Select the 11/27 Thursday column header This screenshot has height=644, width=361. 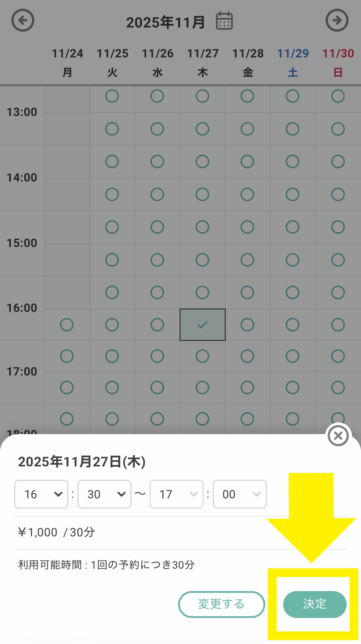click(x=203, y=62)
